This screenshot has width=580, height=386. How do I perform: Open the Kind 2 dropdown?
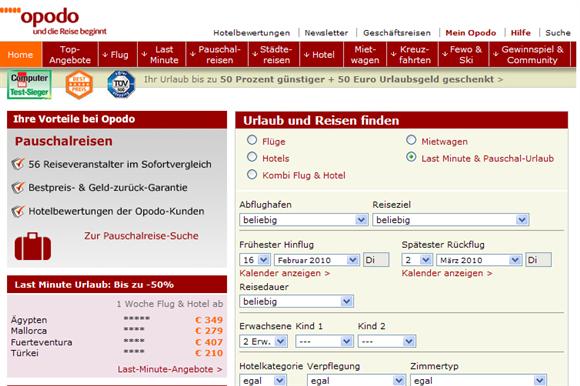pos(387,341)
